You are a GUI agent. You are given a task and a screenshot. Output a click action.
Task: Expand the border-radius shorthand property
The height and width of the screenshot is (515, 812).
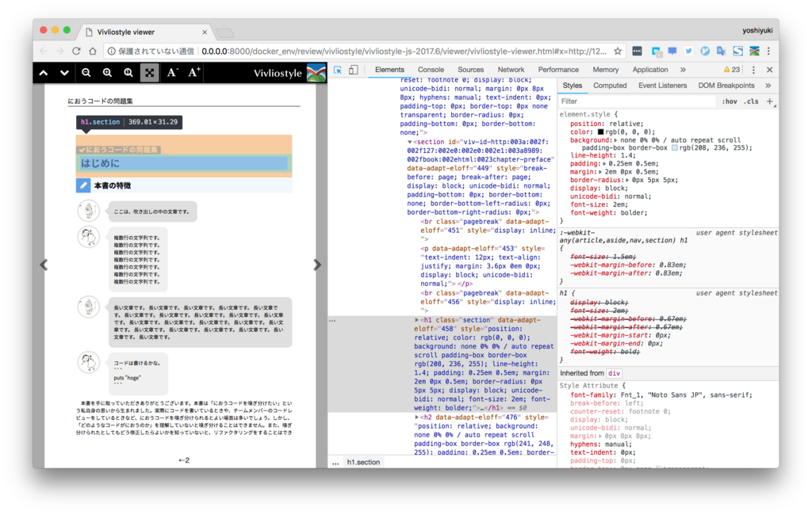click(x=627, y=180)
